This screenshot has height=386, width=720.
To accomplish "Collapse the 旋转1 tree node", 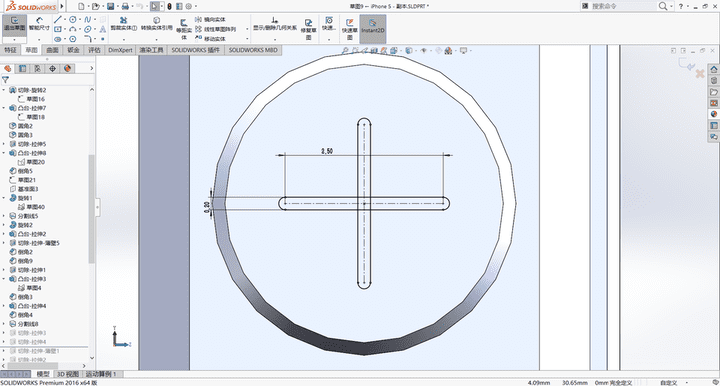I will [x=4, y=198].
